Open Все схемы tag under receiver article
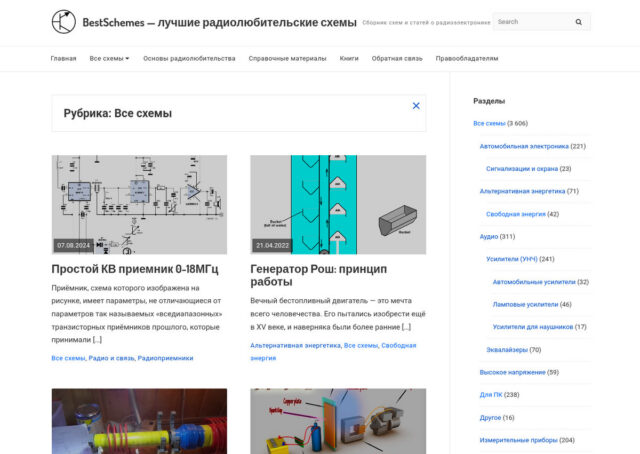640x454 pixels. pyautogui.click(x=68, y=358)
